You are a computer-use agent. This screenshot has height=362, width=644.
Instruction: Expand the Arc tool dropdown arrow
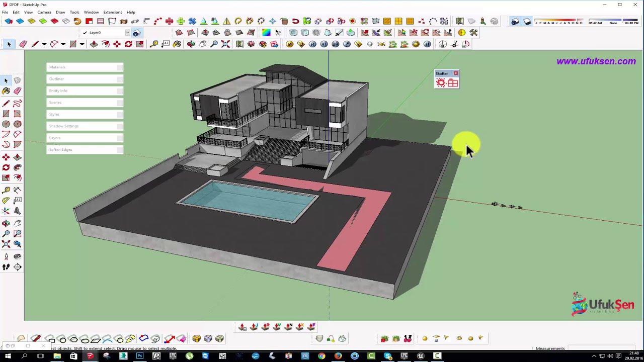(63, 44)
